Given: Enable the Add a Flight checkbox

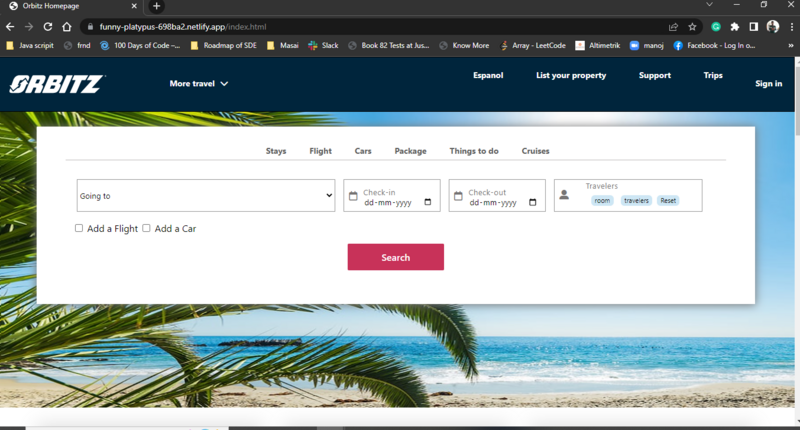Looking at the screenshot, I should pos(79,228).
